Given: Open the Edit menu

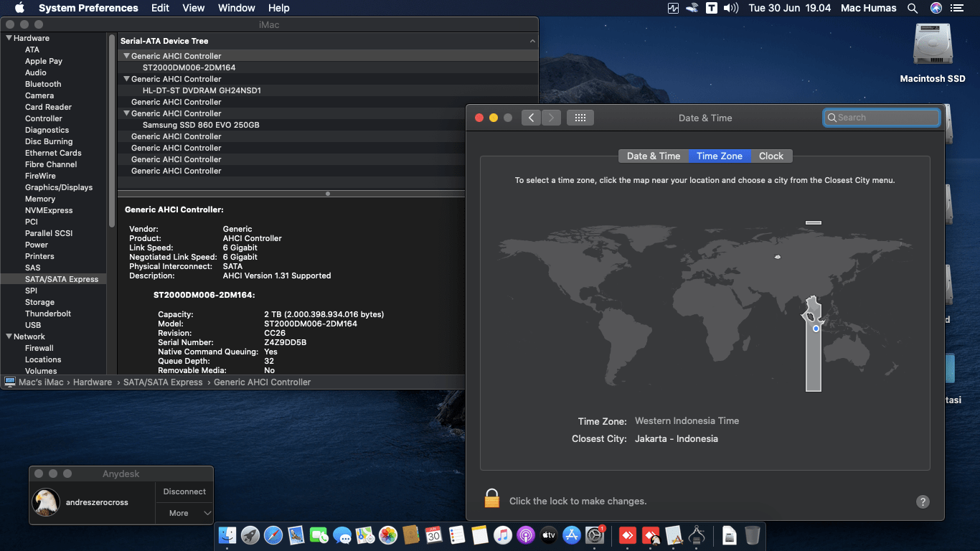Looking at the screenshot, I should pos(160,8).
